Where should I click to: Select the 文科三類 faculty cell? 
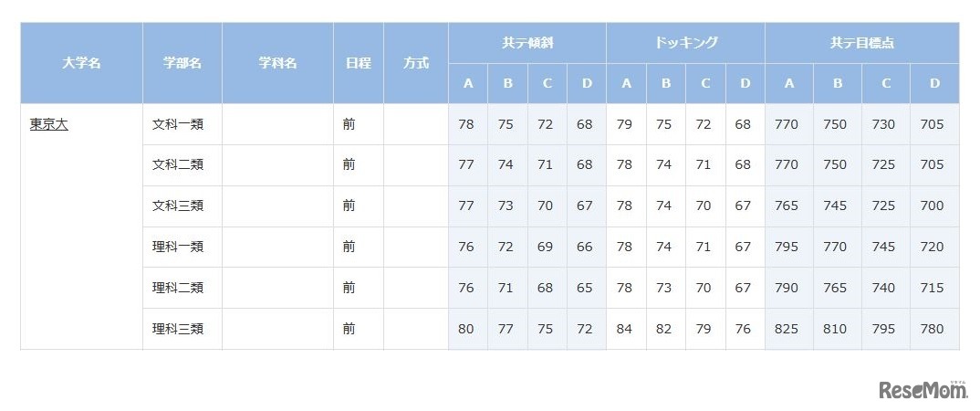pos(177,206)
